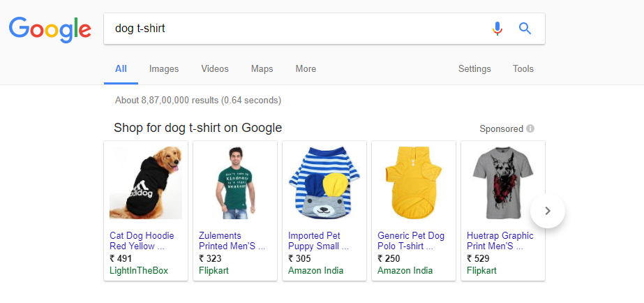This screenshot has height=303, width=644.
Task: Open the Maps tab
Action: 262,69
